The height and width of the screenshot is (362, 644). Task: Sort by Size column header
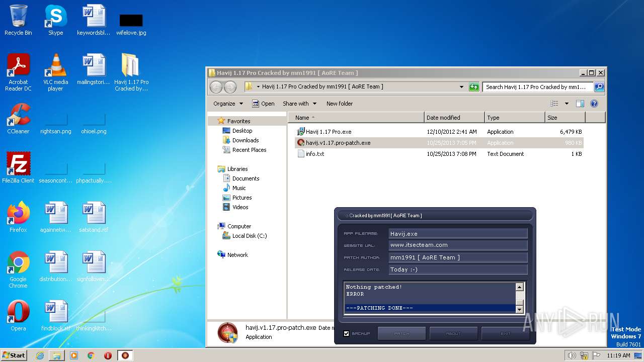tap(565, 118)
